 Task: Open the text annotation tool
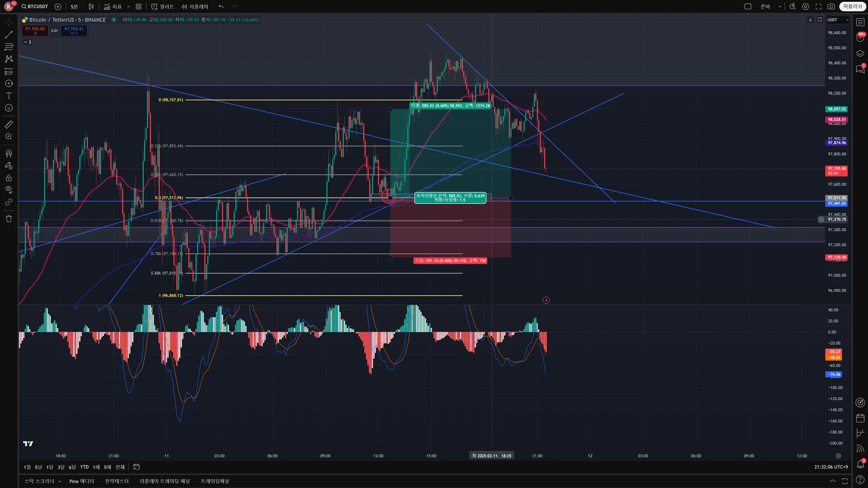pos(9,96)
